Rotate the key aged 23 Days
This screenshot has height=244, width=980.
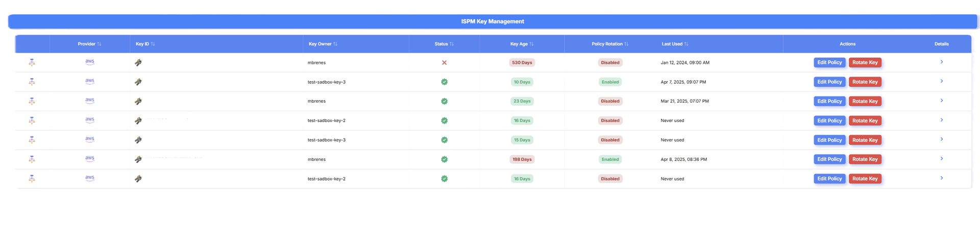(865, 101)
